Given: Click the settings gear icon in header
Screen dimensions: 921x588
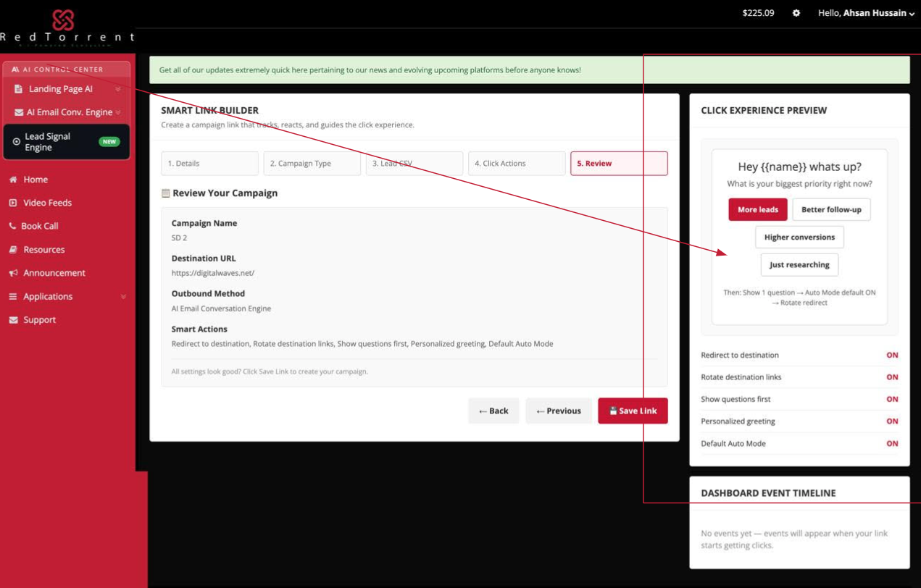Looking at the screenshot, I should [796, 13].
